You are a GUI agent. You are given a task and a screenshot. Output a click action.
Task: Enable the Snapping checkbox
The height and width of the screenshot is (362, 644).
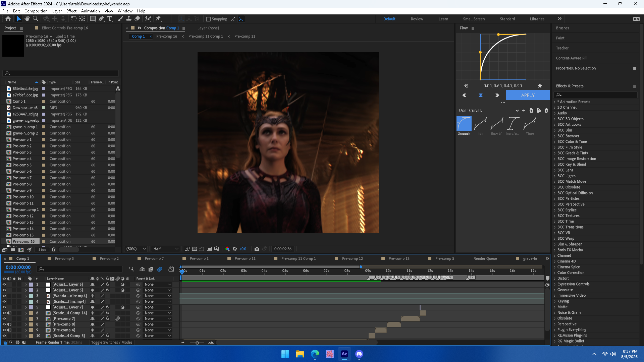208,19
